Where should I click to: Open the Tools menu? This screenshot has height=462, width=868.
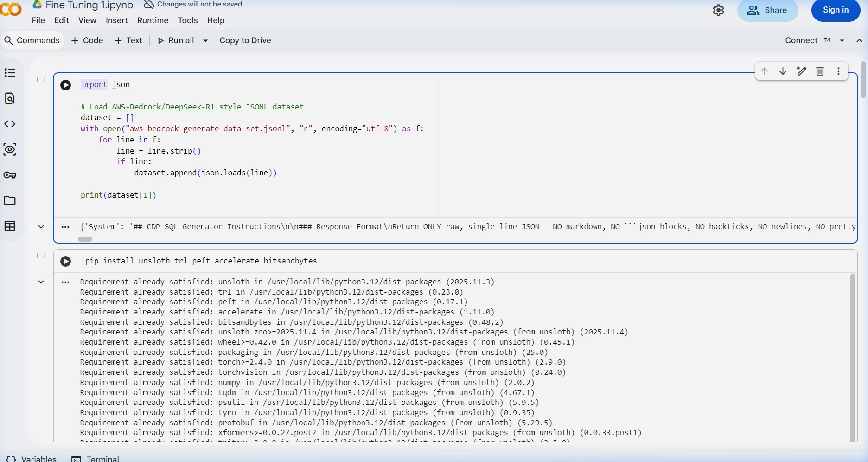coord(188,20)
